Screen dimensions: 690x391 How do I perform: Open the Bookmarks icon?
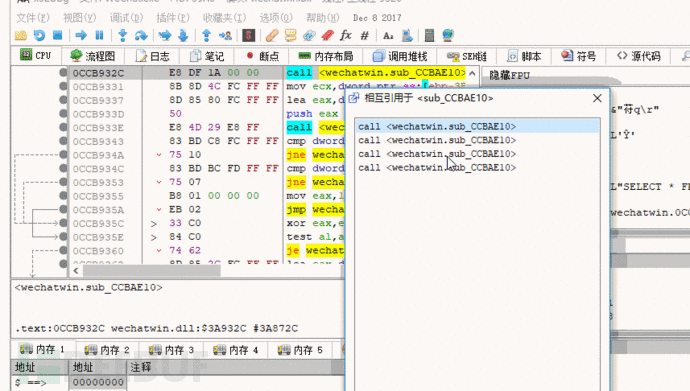[327, 35]
